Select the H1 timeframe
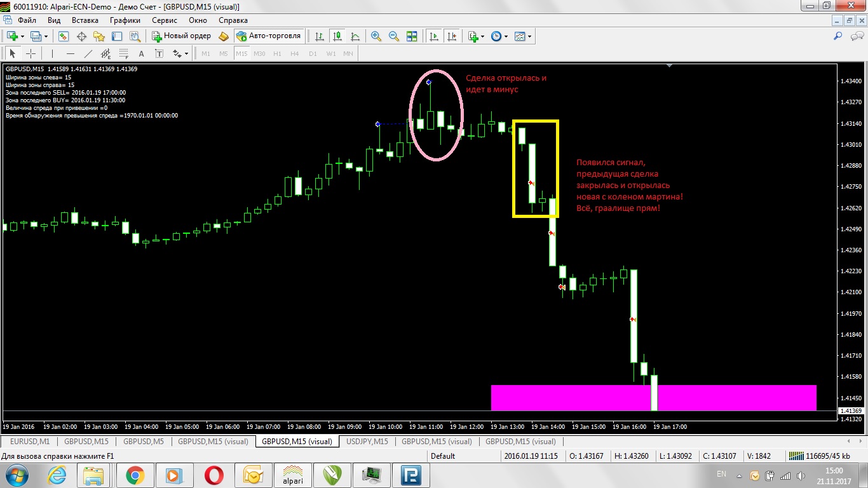 coord(277,53)
